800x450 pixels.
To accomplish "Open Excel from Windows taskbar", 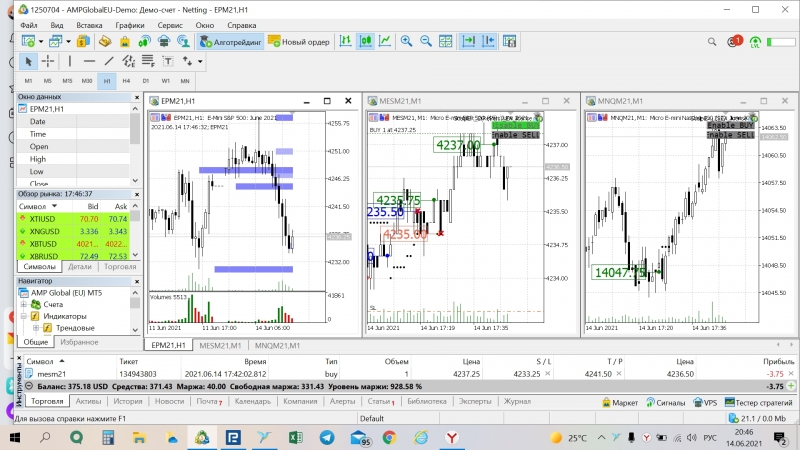I will (x=295, y=438).
